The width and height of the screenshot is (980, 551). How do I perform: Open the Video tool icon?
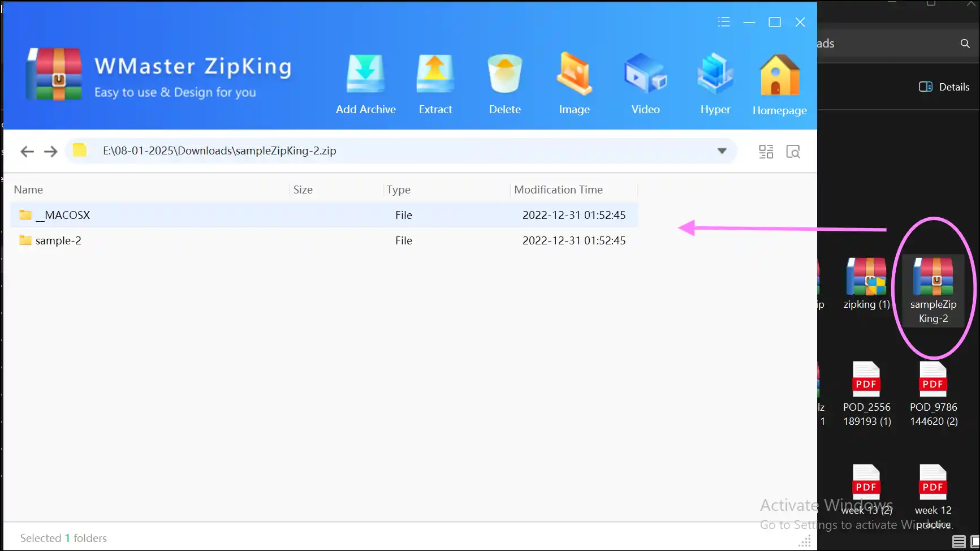coord(645,74)
